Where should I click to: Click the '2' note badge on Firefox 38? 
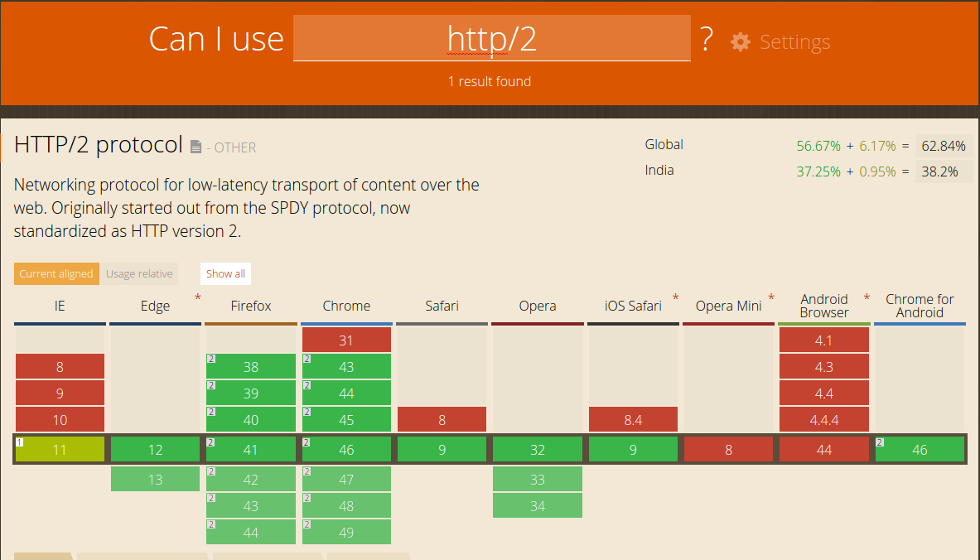click(210, 360)
